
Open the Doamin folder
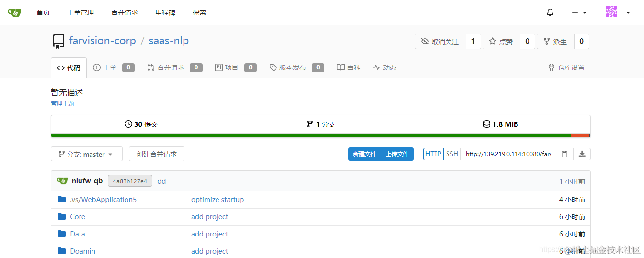tap(82, 251)
